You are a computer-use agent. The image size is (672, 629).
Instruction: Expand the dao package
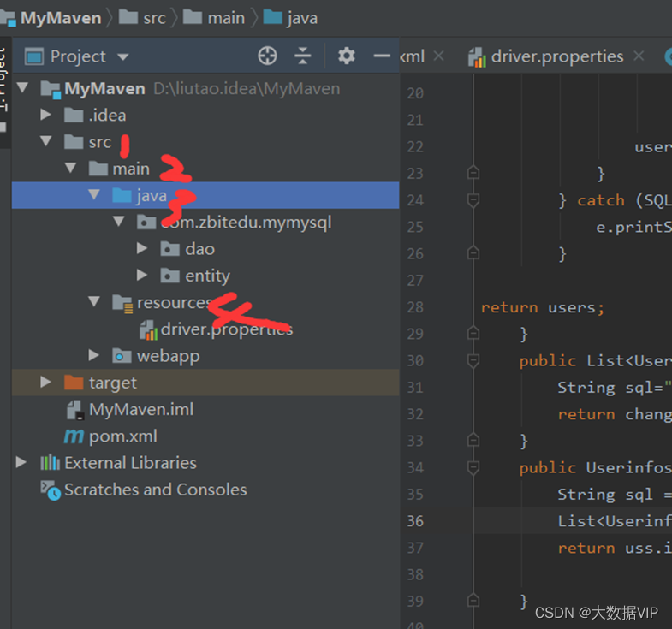142,248
